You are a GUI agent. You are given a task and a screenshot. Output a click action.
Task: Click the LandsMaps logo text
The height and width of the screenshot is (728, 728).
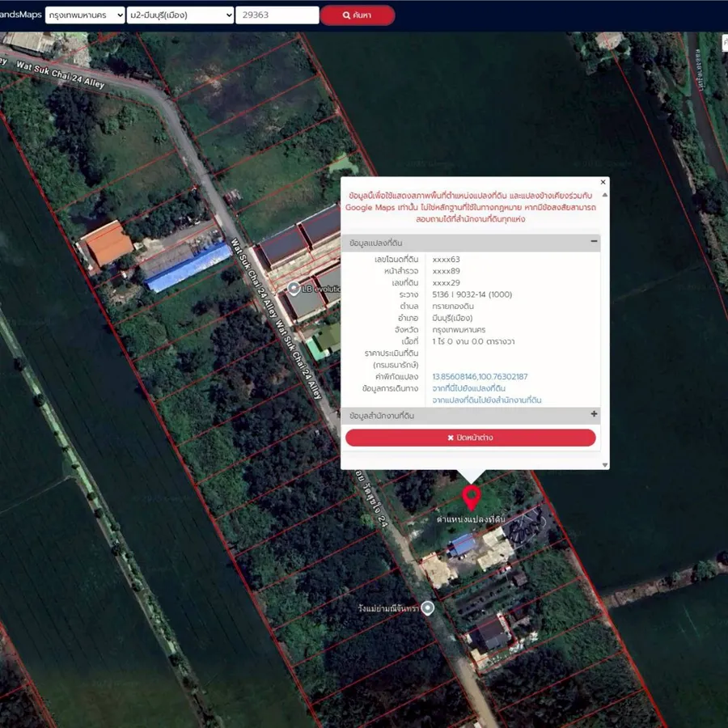pyautogui.click(x=20, y=15)
